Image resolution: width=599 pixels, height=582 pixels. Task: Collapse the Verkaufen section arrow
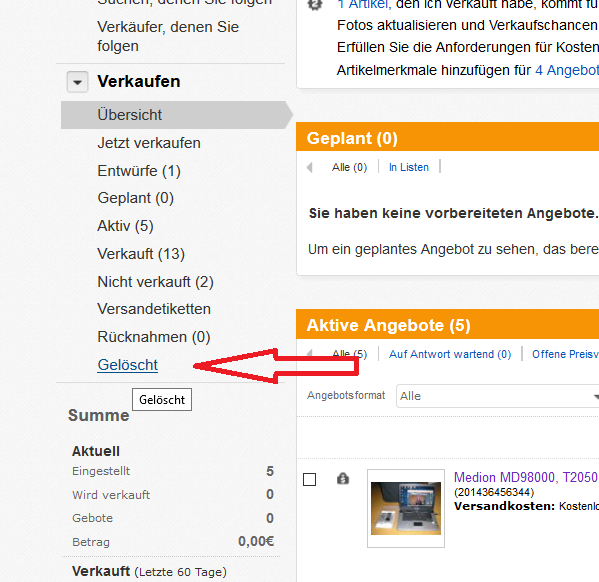[x=78, y=82]
